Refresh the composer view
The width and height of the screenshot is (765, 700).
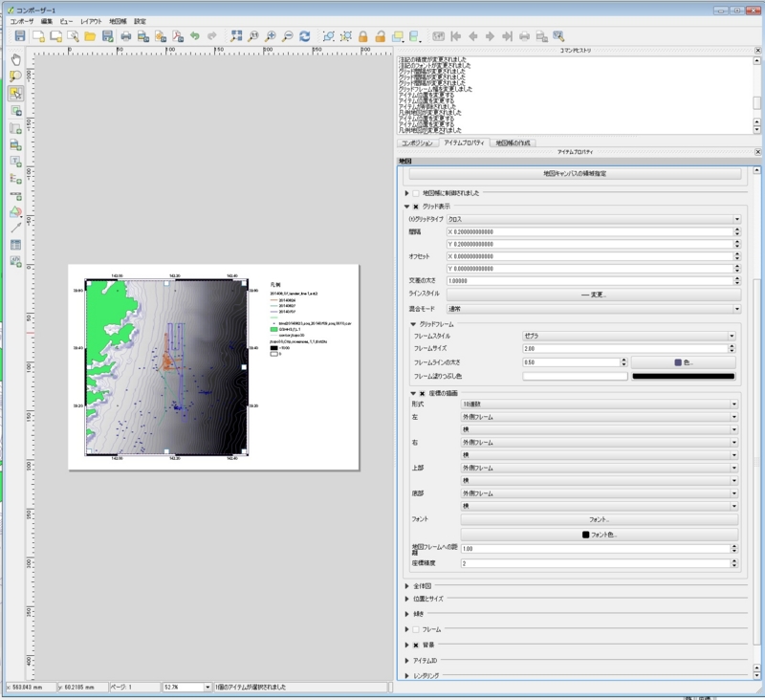point(305,35)
